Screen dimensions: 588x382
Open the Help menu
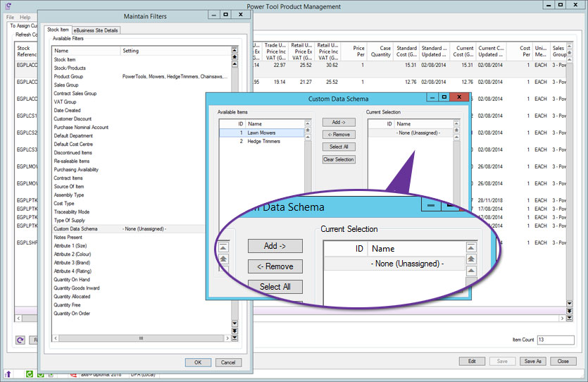click(x=25, y=17)
